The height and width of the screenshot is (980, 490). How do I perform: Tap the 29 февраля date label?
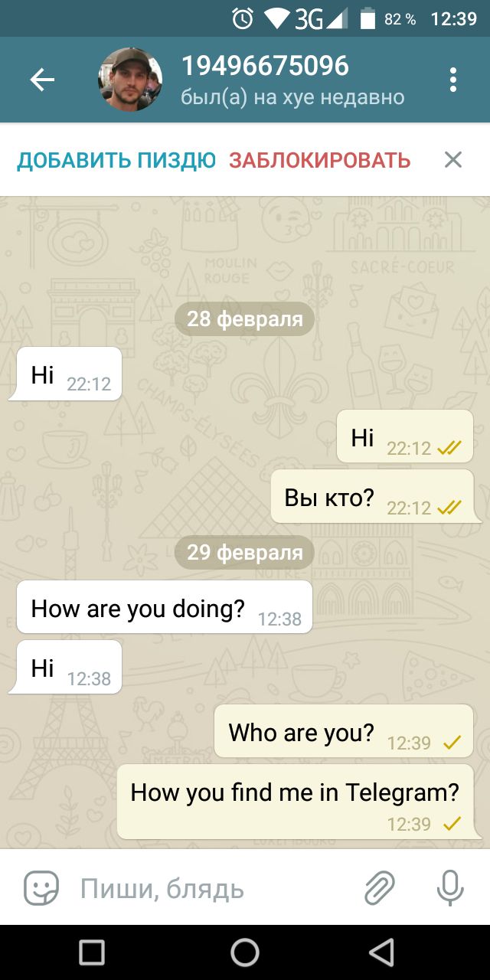click(x=245, y=553)
